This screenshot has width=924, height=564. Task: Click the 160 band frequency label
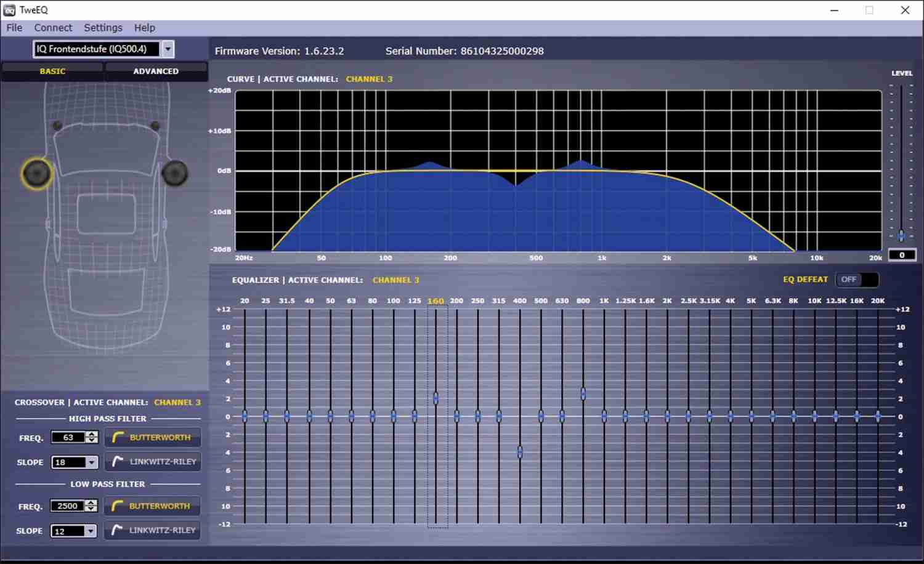point(436,301)
